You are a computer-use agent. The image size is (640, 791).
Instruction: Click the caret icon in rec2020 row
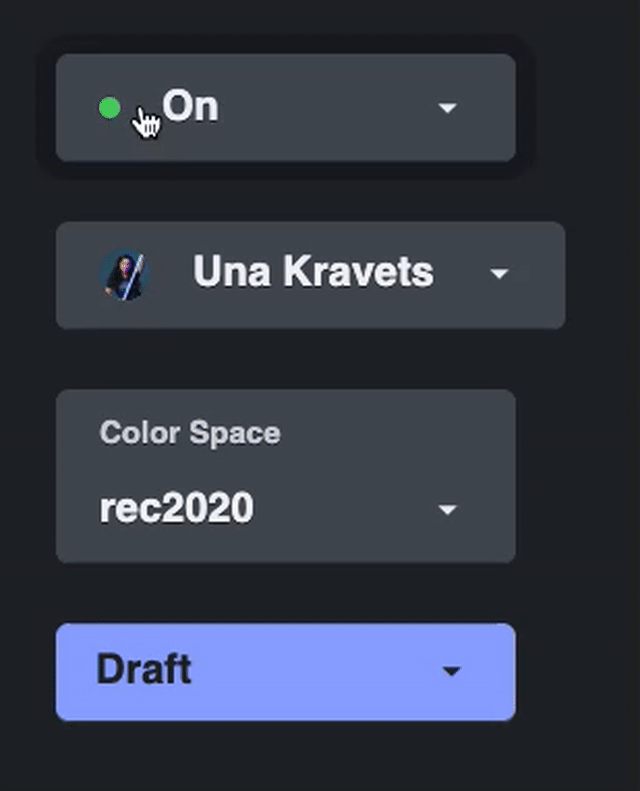click(447, 510)
